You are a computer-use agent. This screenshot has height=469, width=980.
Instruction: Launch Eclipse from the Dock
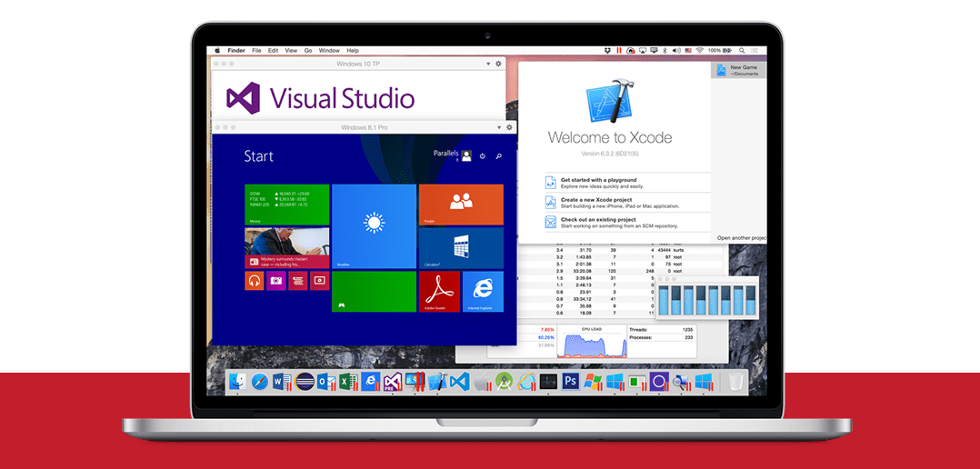[x=305, y=381]
